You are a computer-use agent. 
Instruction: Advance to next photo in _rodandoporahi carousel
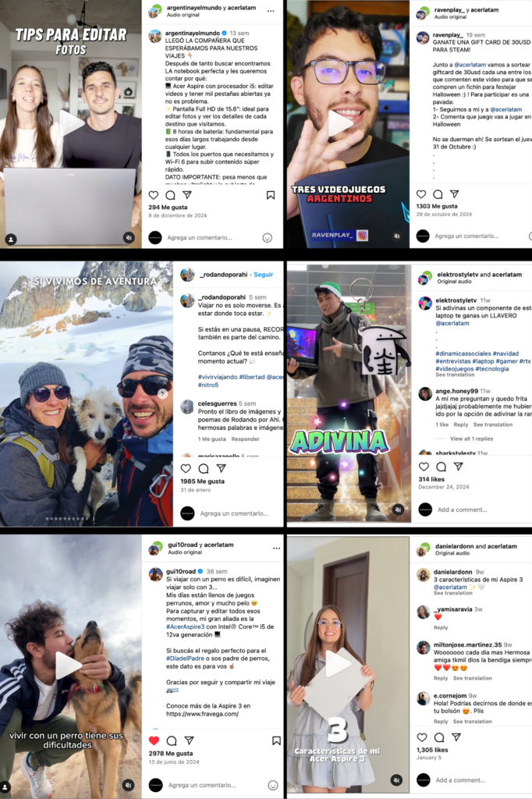coord(162,393)
